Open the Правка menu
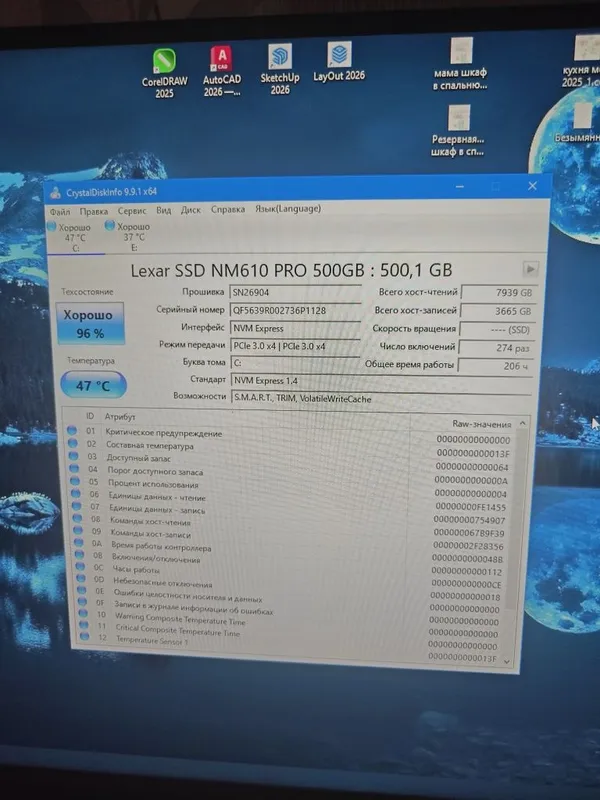 coord(93,211)
